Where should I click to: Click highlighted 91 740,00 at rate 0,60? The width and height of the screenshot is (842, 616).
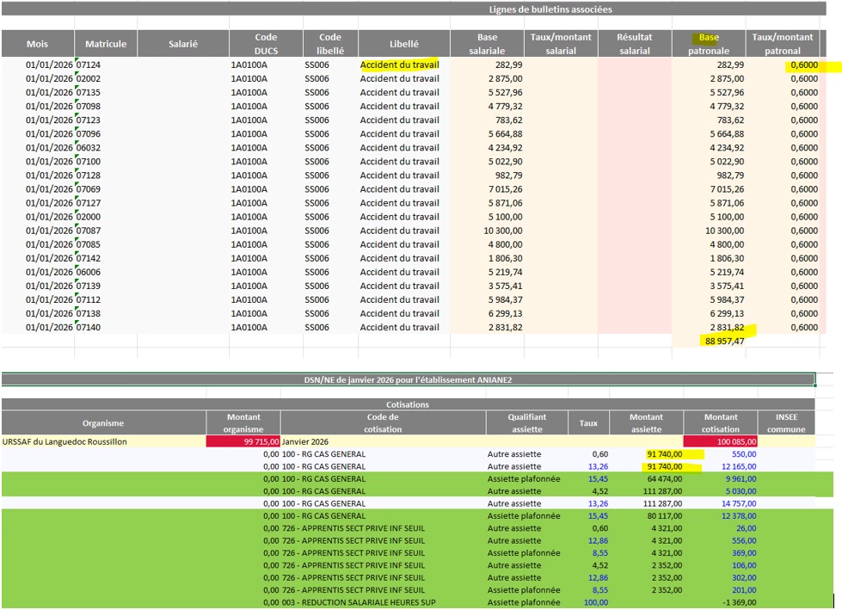665,454
